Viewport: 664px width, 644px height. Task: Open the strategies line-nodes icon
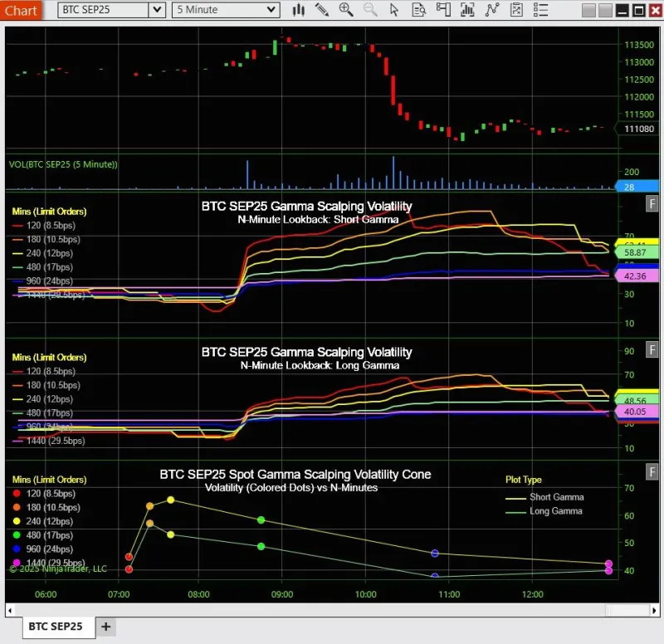pyautogui.click(x=491, y=10)
